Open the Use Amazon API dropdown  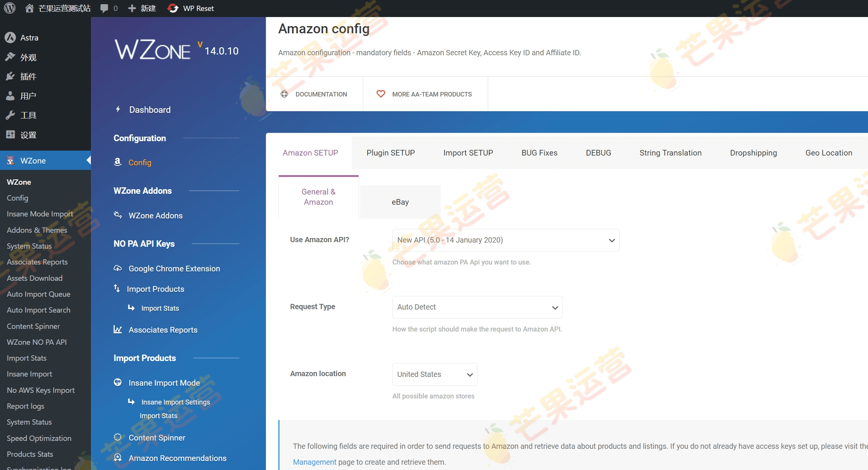click(505, 240)
